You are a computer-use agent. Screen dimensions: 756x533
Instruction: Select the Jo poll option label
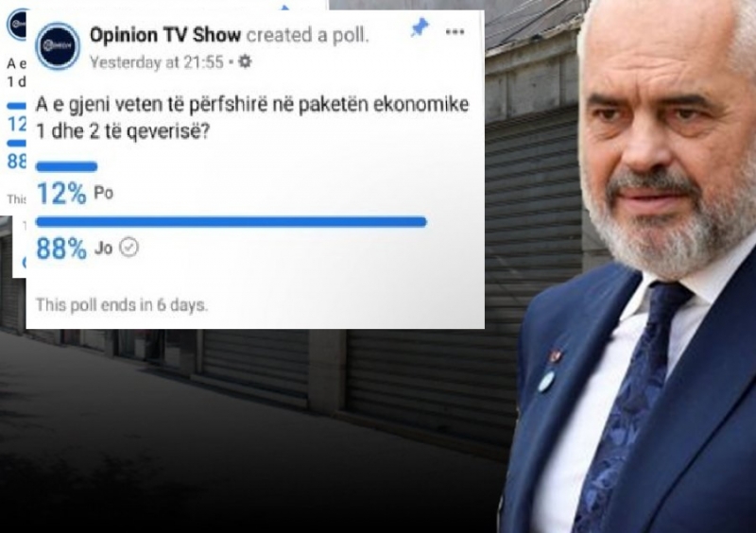tap(103, 248)
